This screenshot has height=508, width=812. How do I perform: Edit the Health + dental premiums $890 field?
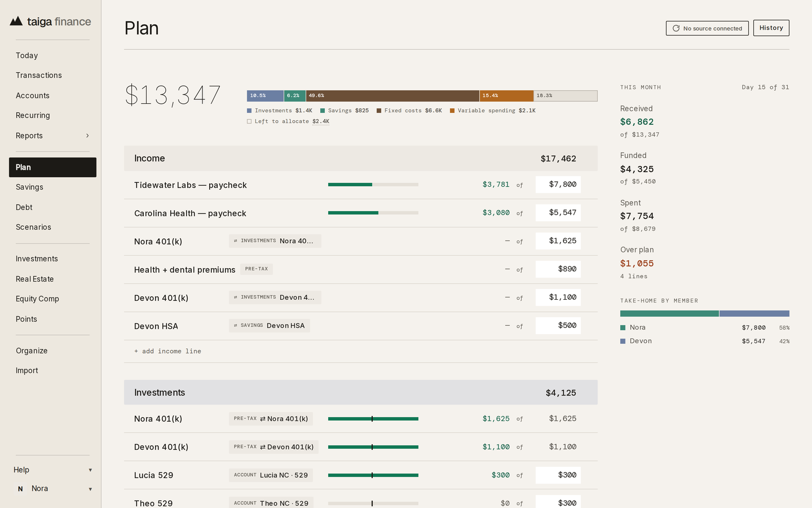[x=558, y=269]
